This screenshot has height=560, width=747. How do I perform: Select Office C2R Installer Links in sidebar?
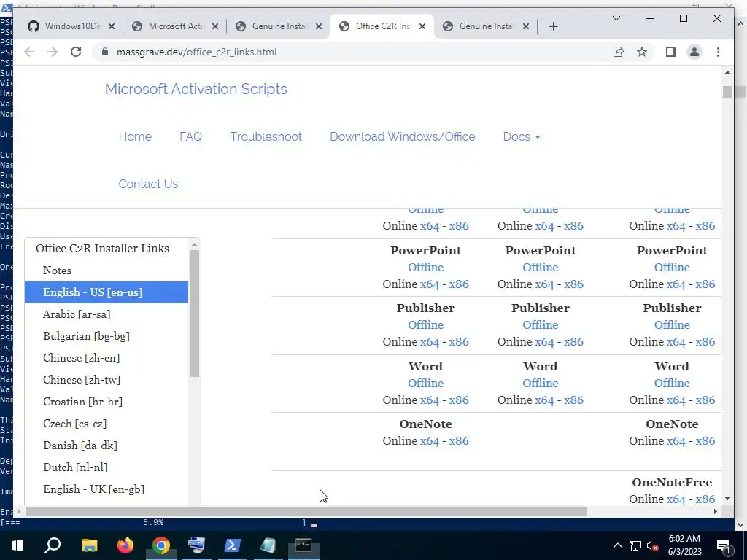pyautogui.click(x=102, y=249)
